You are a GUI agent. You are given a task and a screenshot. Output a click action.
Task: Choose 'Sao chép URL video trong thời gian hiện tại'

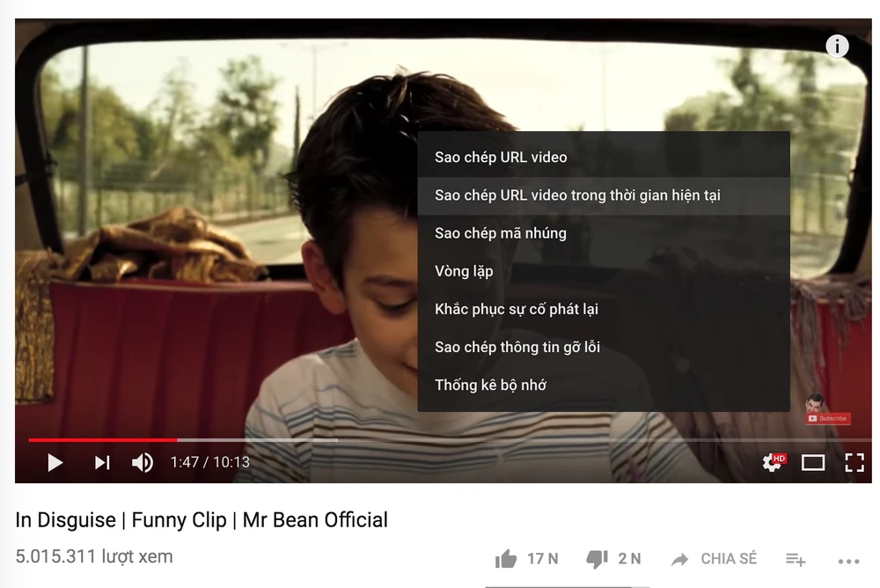604,195
